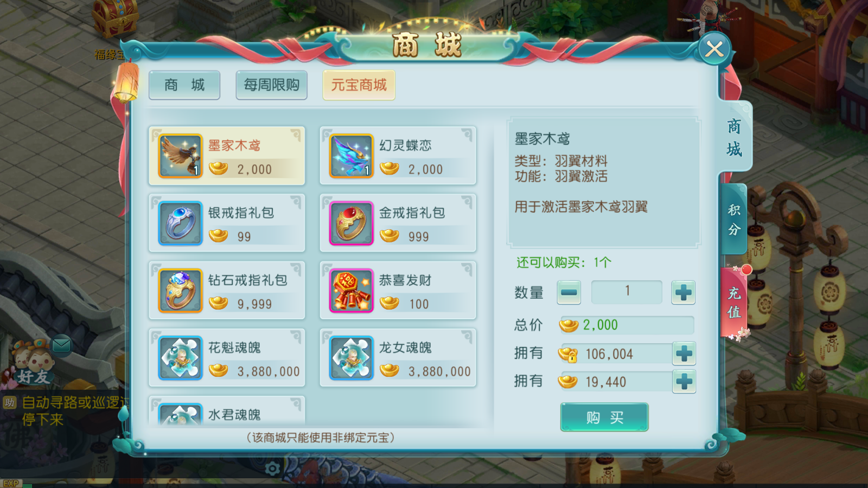Switch to the 每周限购 tab

tap(272, 85)
